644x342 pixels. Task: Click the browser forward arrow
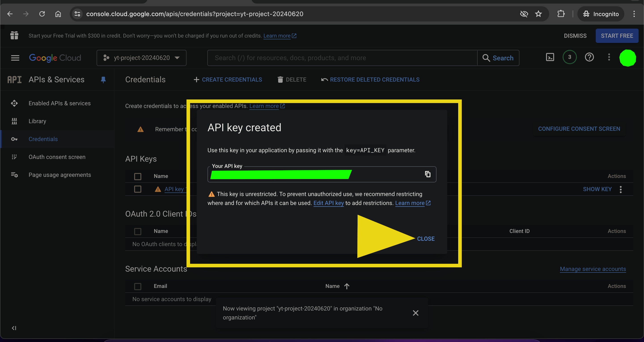26,14
